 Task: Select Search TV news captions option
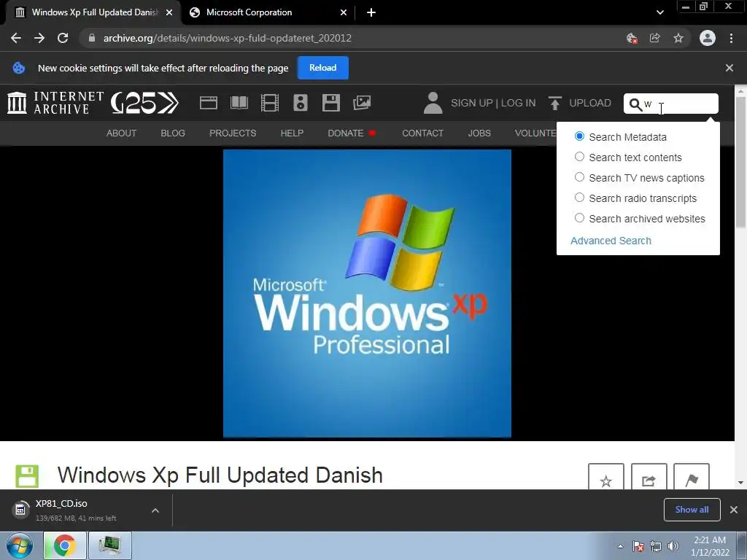579,177
